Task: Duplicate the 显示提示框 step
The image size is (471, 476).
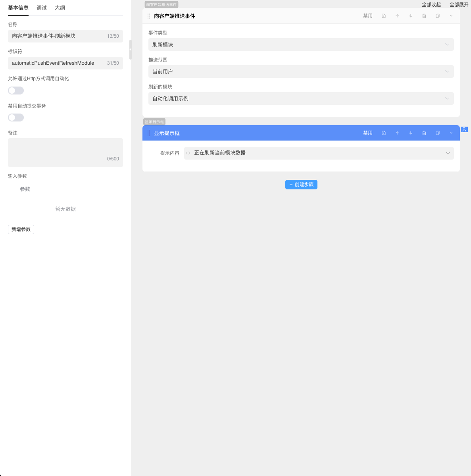Action: tap(437, 133)
